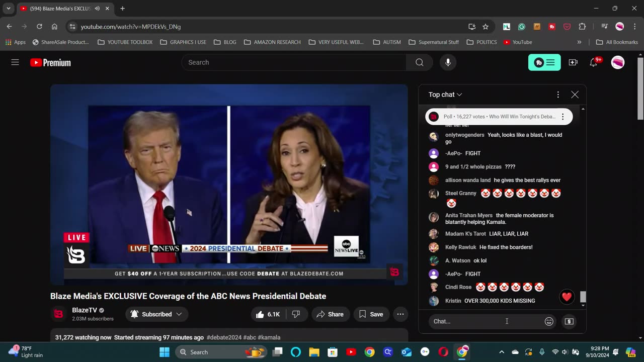The width and height of the screenshot is (644, 362).
Task: Open the Chrome tab search dropdown
Action: tap(9, 9)
